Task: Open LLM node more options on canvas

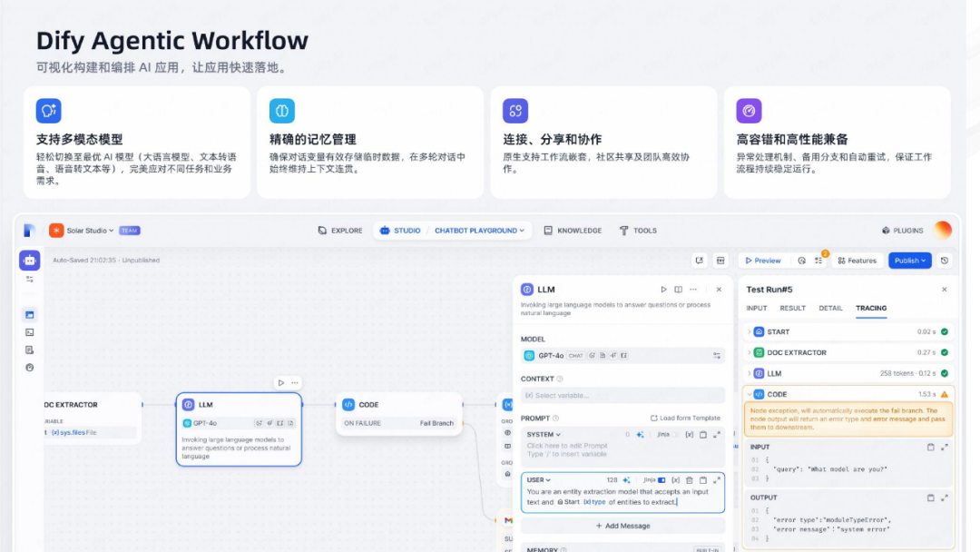Action: pos(294,382)
